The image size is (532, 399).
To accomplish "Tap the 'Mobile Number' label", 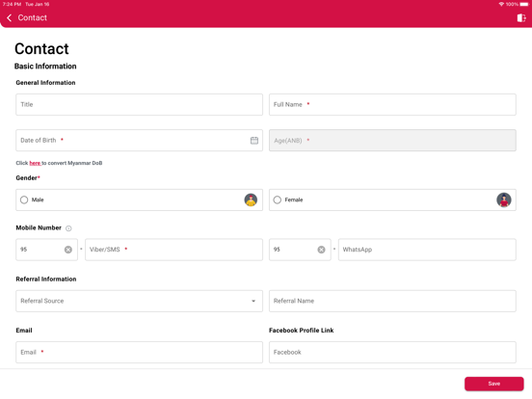I will [39, 228].
